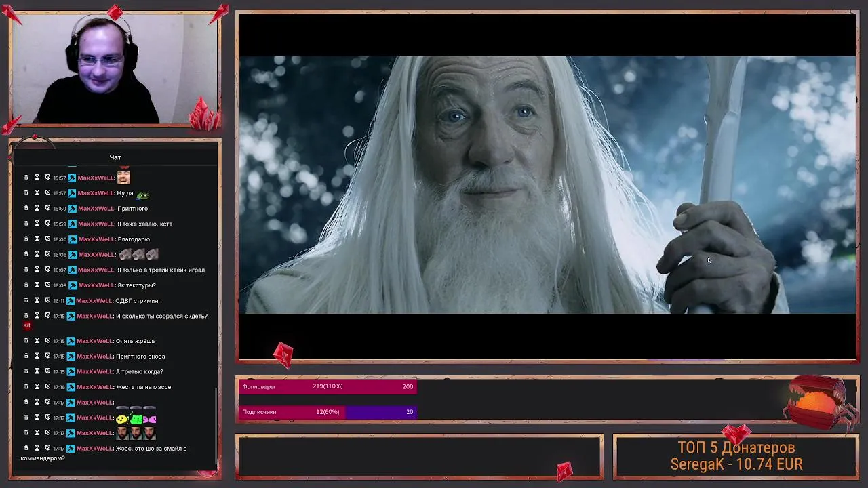Delete the "Я тоже хаваю, кста" message
The height and width of the screenshot is (488, 868).
(26, 224)
